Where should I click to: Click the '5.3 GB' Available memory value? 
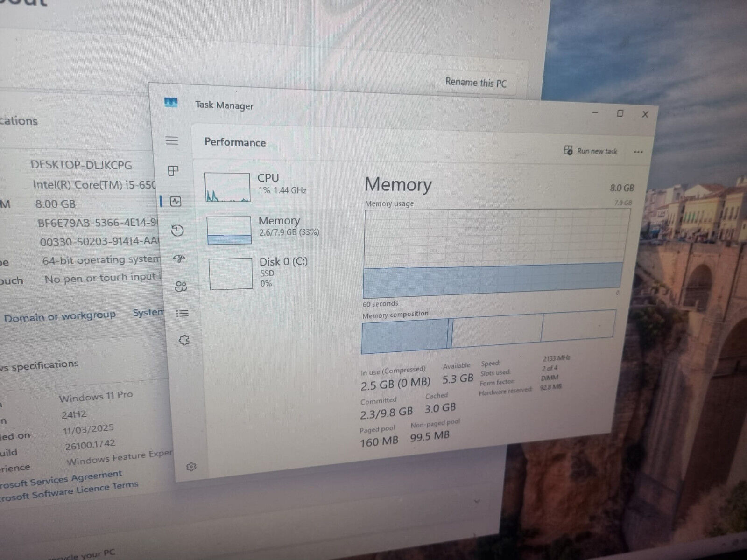[x=458, y=378]
